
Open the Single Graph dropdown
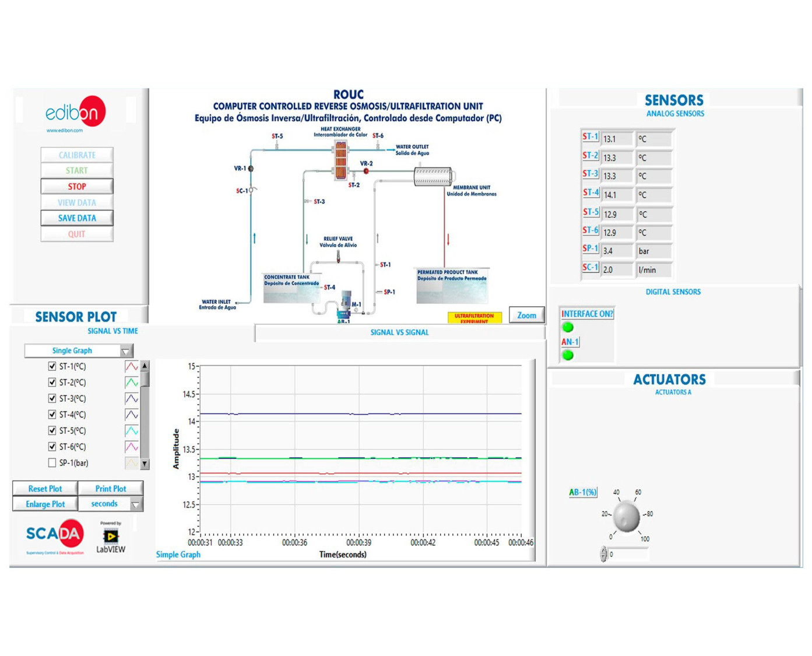click(79, 351)
